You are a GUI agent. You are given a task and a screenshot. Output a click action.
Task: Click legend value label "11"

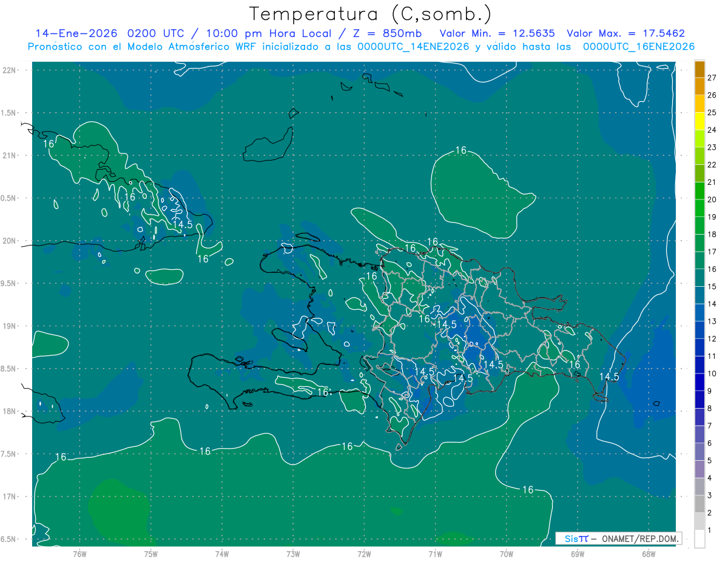(x=712, y=356)
